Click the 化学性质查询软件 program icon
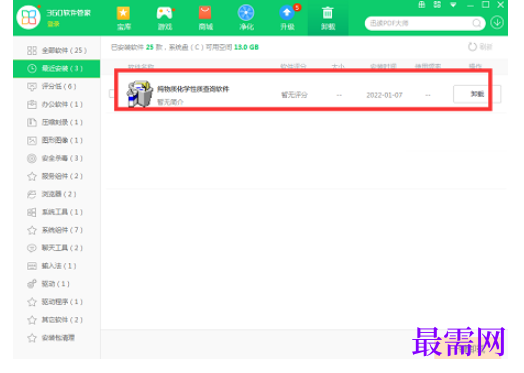 click(x=140, y=94)
